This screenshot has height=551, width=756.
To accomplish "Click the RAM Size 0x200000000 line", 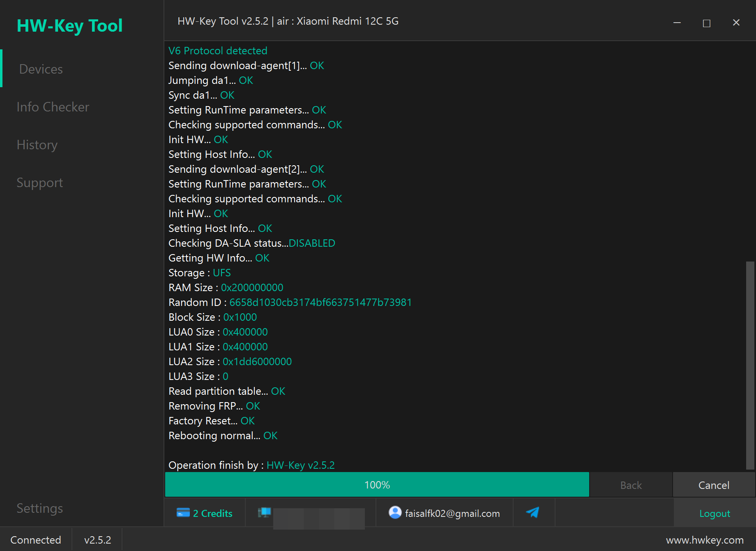I will point(226,287).
